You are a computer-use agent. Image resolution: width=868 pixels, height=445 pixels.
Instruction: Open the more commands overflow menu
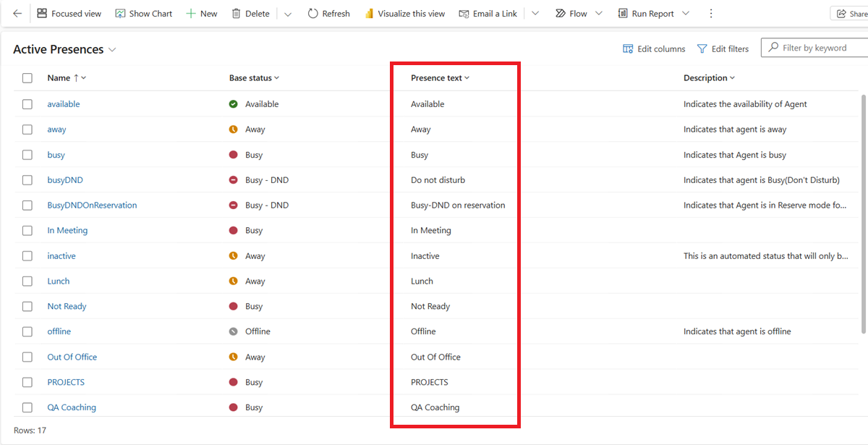coord(711,14)
